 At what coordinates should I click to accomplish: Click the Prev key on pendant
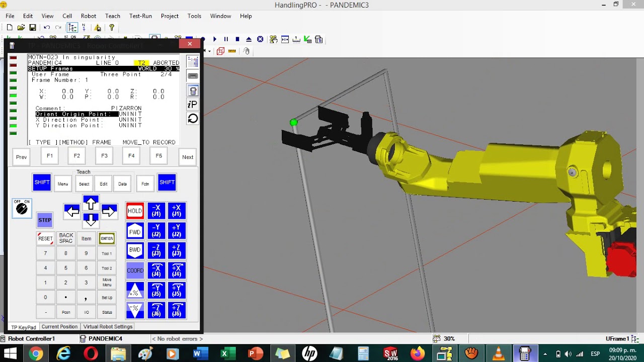pyautogui.click(x=21, y=157)
